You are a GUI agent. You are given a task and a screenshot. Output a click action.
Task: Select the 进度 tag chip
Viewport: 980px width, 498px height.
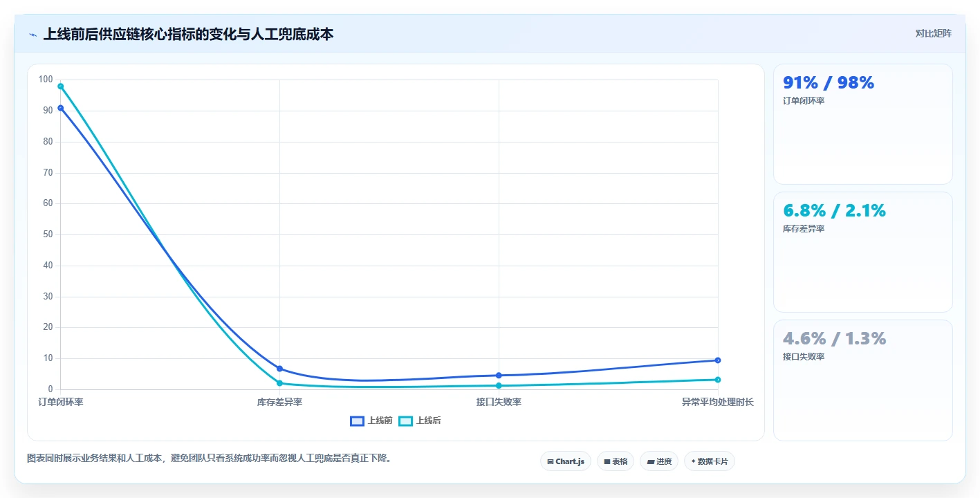click(659, 461)
